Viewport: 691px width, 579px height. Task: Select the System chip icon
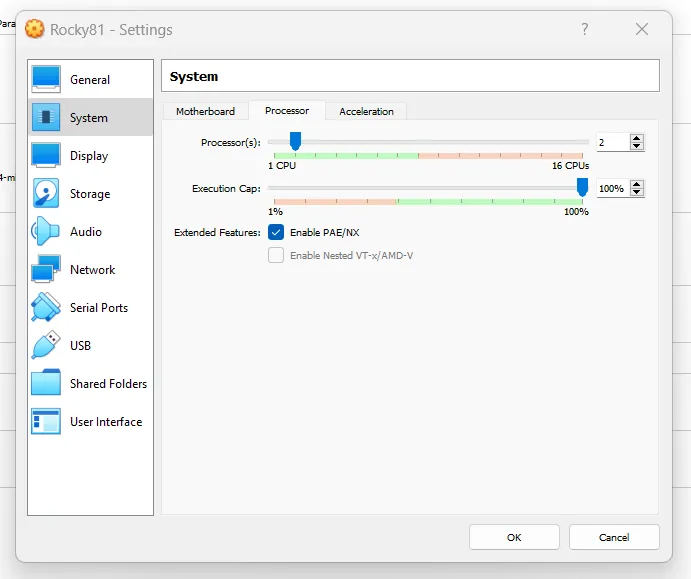(x=46, y=117)
